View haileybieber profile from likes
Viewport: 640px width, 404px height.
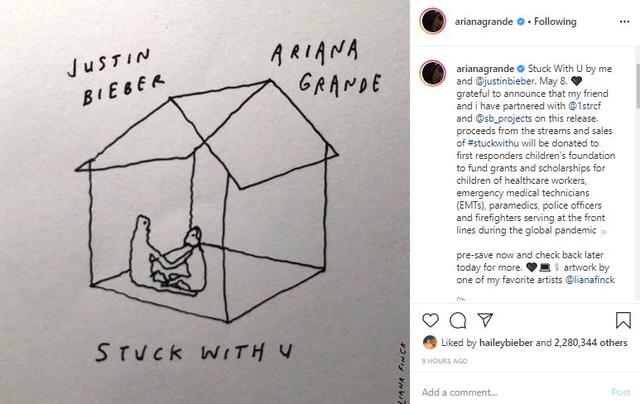point(506,343)
